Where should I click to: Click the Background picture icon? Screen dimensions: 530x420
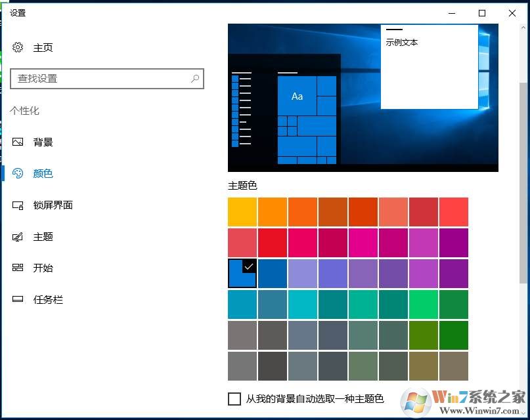coord(18,142)
